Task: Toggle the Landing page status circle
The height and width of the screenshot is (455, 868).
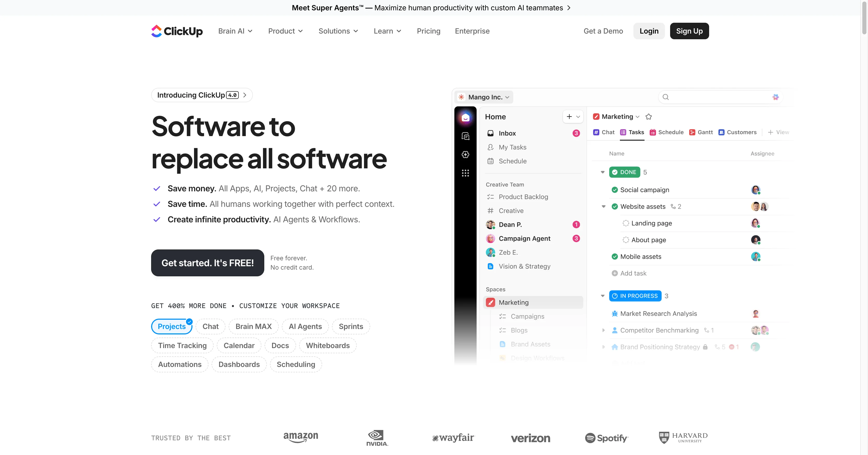Action: [626, 223]
